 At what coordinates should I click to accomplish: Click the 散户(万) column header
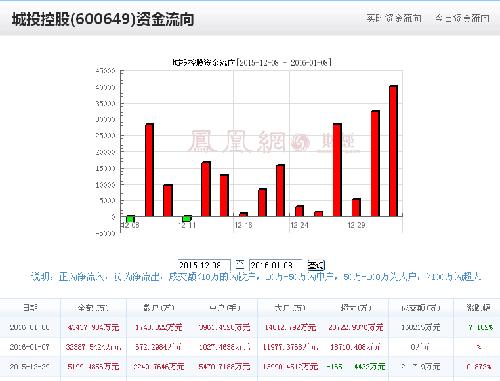coord(159,307)
